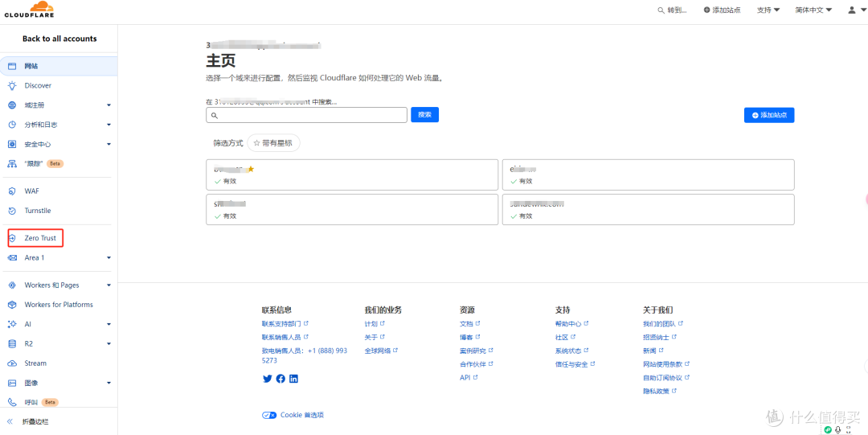
Task: Expand the 安全中心 dropdown arrow
Action: coord(109,144)
